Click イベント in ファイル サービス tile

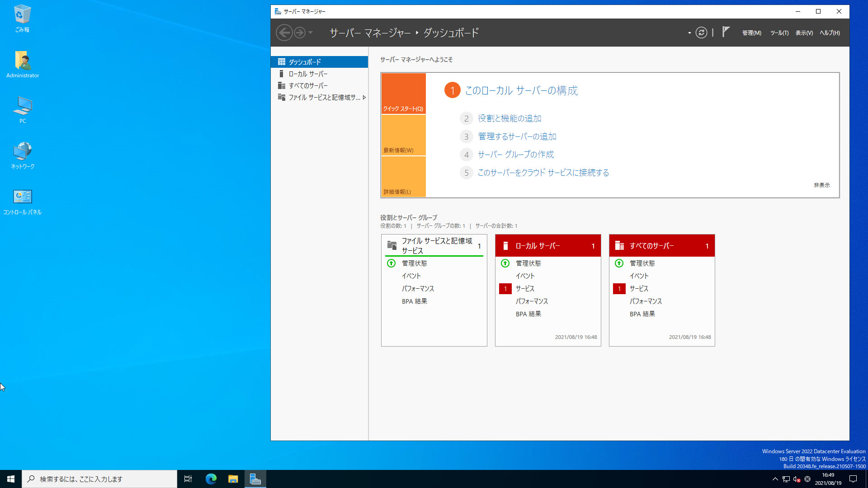tap(411, 276)
